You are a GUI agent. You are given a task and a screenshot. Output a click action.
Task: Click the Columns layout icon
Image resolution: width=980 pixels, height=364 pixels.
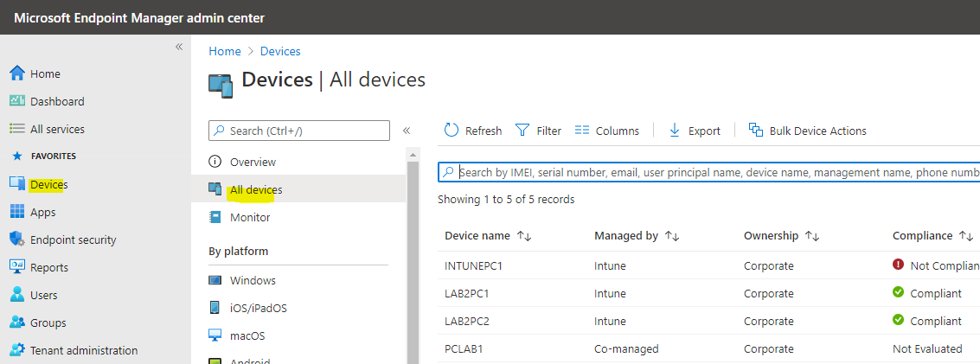tap(582, 130)
